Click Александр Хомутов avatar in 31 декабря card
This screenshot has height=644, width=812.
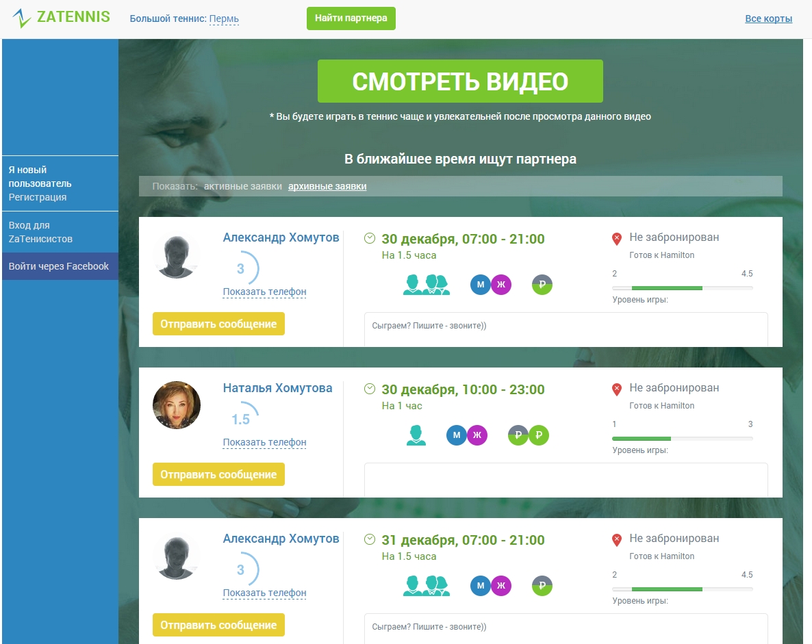tap(177, 557)
